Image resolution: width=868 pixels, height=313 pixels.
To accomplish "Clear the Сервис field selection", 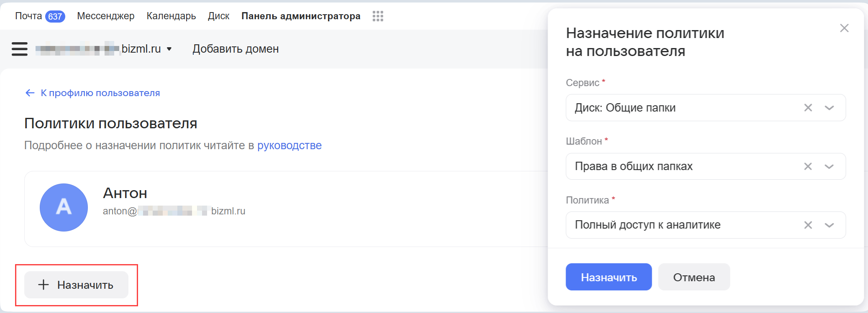I will click(x=808, y=108).
